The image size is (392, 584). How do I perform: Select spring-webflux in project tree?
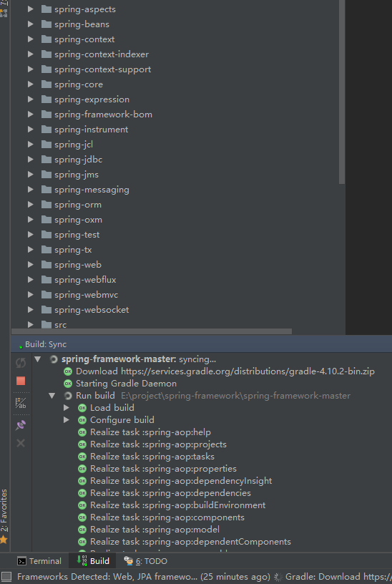(85, 280)
